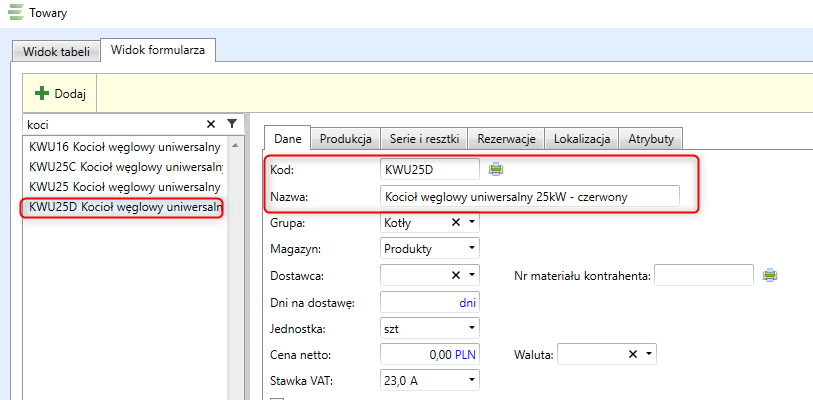Select KWU16 Kocioł węglowy item in list
This screenshot has width=813, height=400.
pos(124,146)
